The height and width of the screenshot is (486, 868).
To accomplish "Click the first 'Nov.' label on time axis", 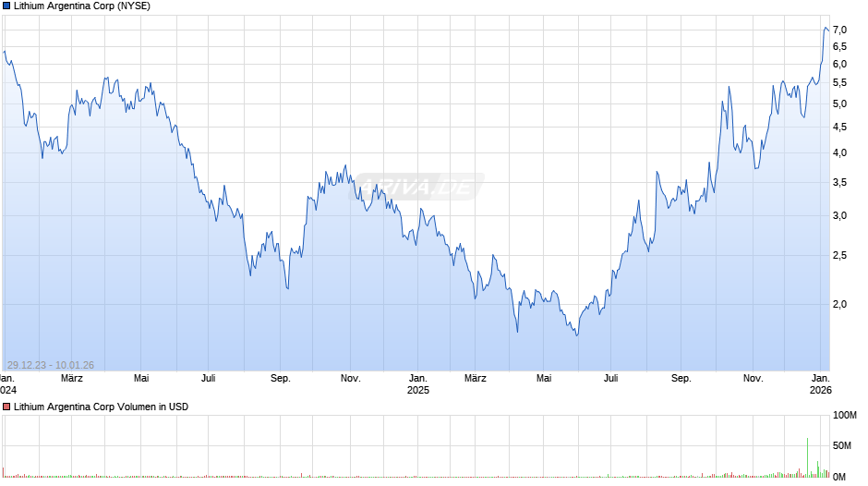I will 350,379.
